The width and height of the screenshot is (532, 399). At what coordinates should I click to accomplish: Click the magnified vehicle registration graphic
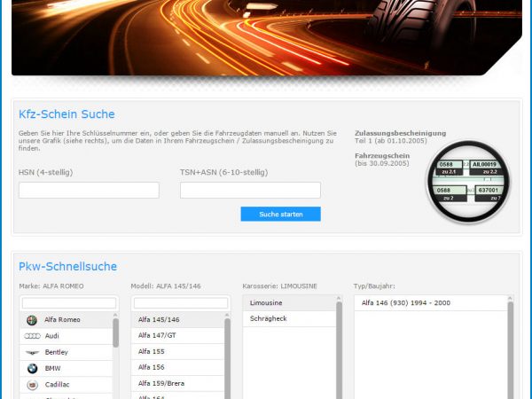pyautogui.click(x=468, y=182)
